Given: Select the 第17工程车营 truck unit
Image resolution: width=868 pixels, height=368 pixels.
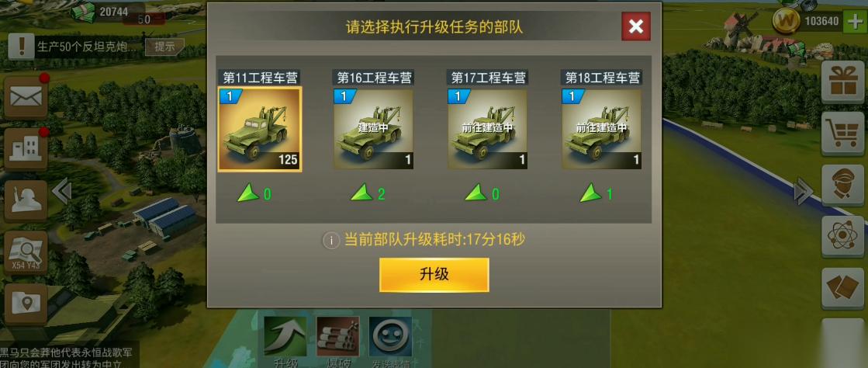Looking at the screenshot, I should pyautogui.click(x=487, y=129).
